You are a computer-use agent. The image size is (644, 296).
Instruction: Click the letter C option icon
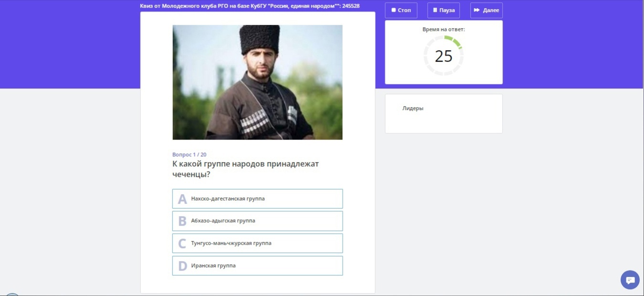pos(182,244)
